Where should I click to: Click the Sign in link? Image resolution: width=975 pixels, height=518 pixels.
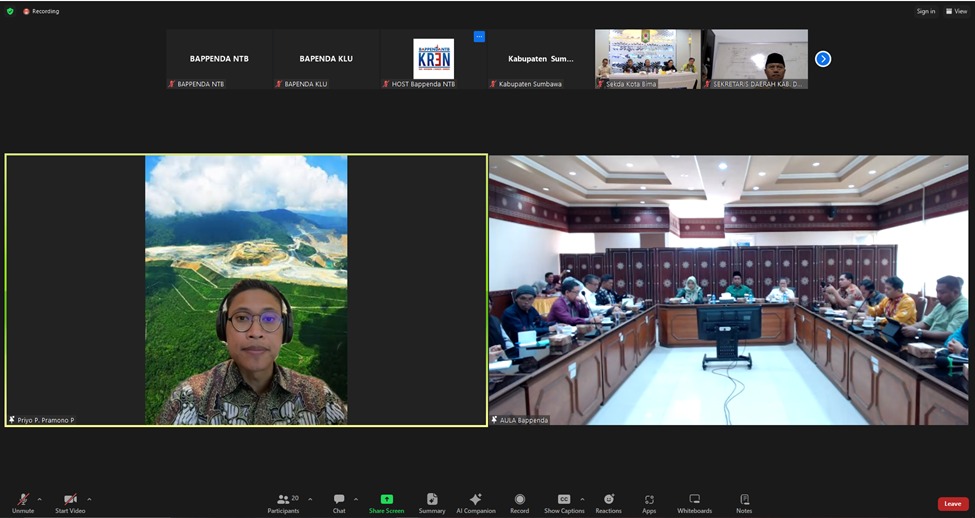(x=926, y=11)
